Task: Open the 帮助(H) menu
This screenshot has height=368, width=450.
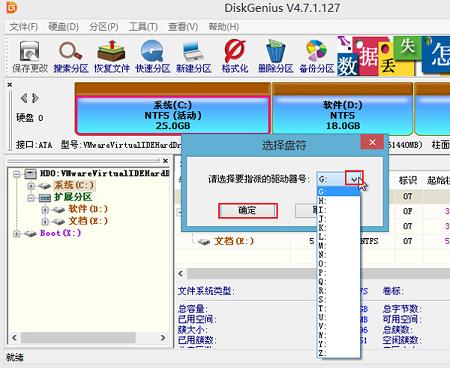Action: [224, 27]
